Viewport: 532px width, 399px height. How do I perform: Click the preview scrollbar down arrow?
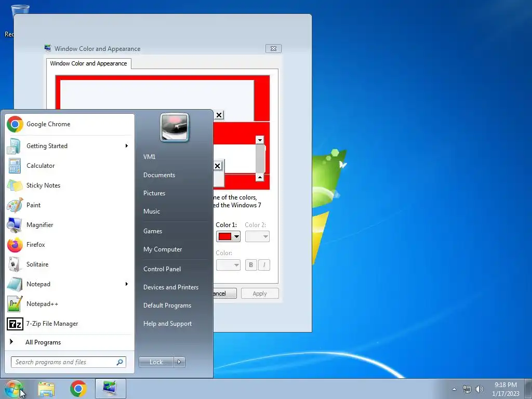point(260,140)
